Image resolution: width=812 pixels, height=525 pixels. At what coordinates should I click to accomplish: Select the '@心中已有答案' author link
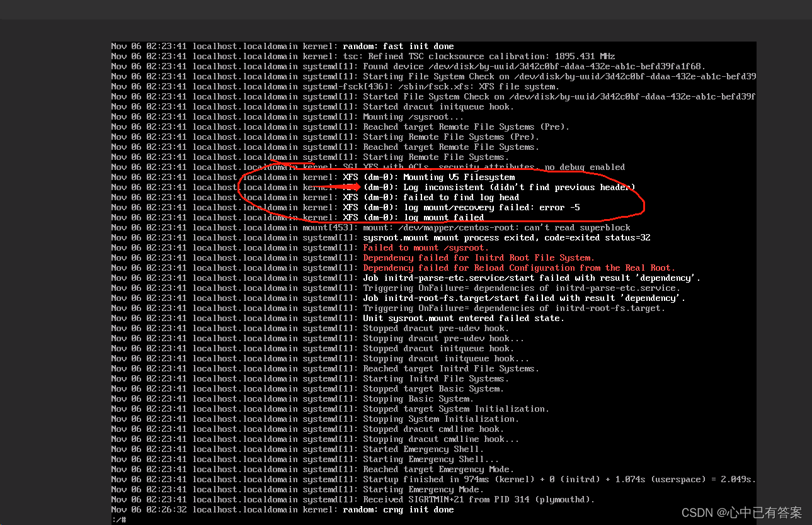coord(760,512)
